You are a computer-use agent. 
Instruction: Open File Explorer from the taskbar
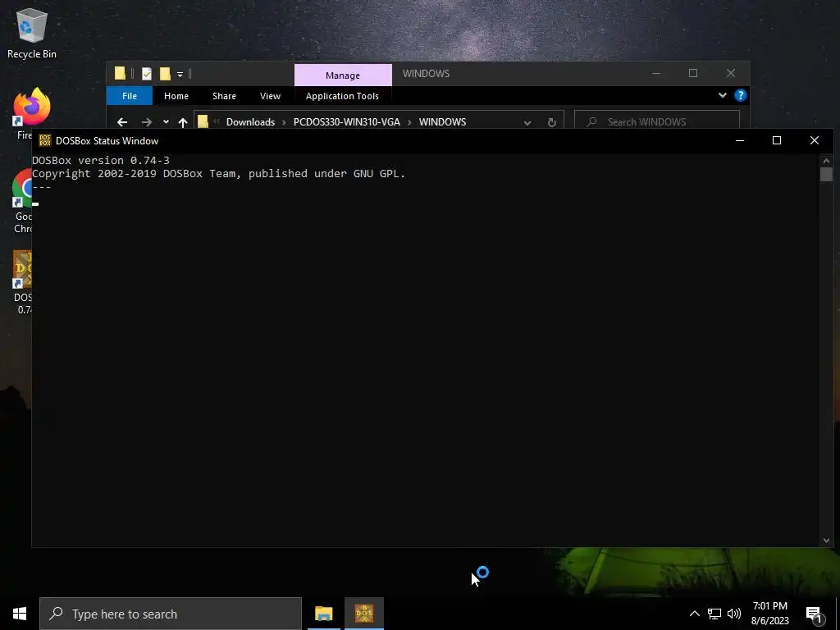click(x=323, y=614)
